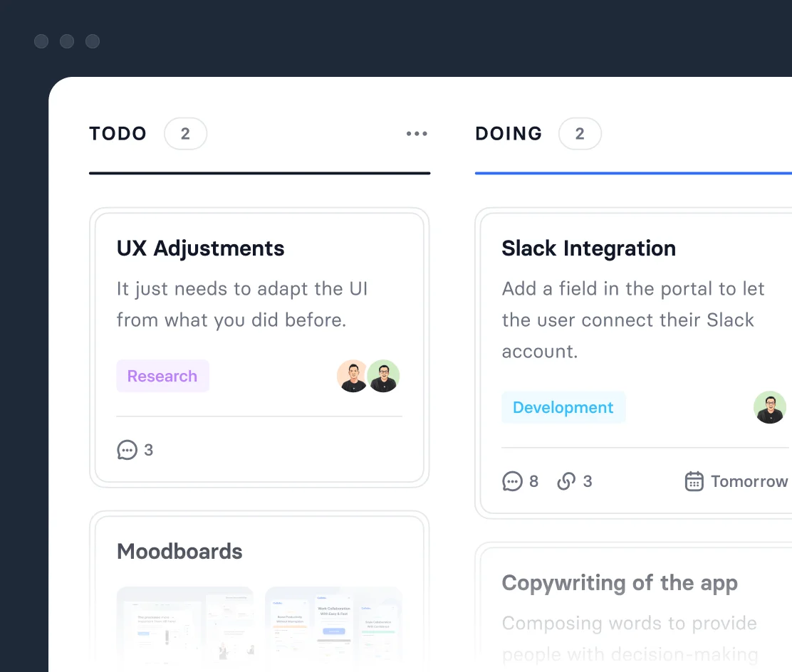Screen dimensions: 792x672
Task: Click the comment icon on Slack Integration card
Action: click(x=512, y=482)
